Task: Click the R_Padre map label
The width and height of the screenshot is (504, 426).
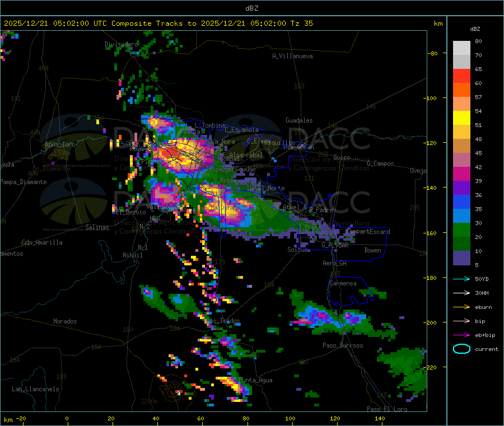Action: [321, 210]
